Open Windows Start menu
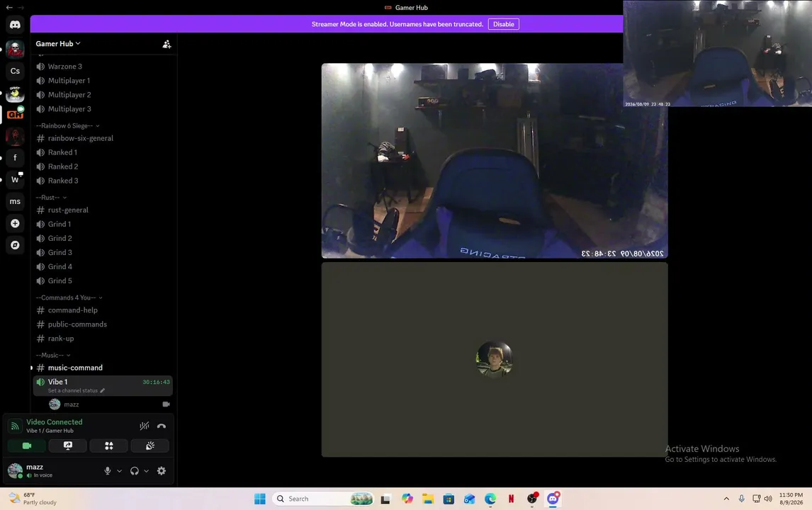This screenshot has height=510, width=812. 260,499
